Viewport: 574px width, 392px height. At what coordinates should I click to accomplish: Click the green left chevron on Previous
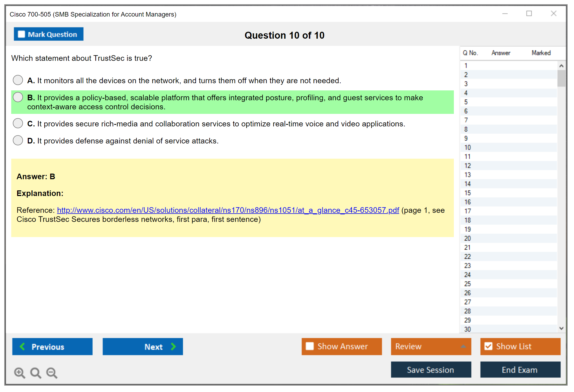(22, 346)
